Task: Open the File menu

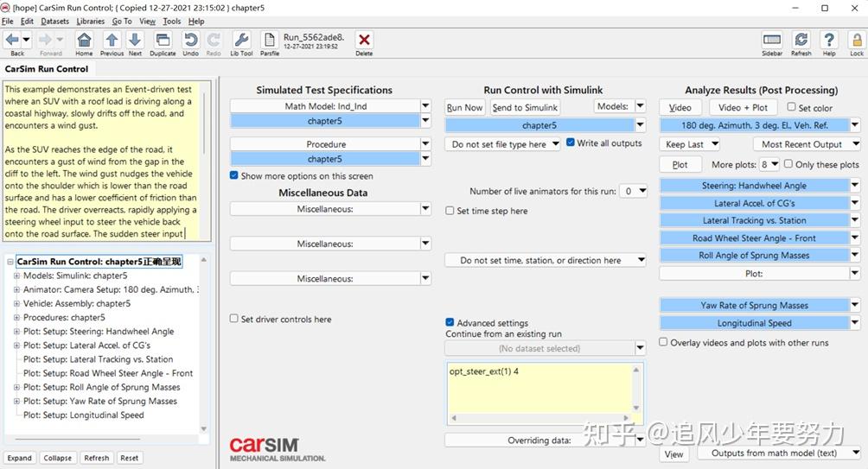Action: (x=7, y=21)
